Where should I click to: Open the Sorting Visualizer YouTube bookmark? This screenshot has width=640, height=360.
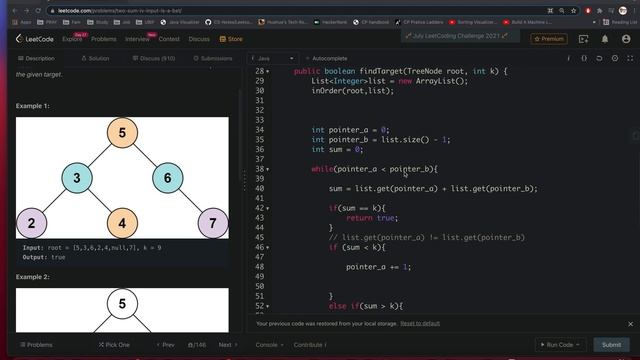(473, 22)
